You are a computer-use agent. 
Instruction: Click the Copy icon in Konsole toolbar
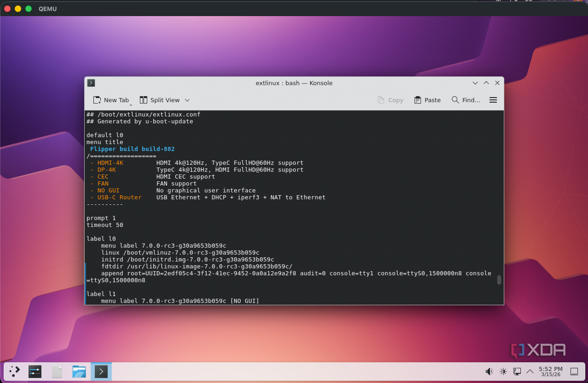(390, 100)
